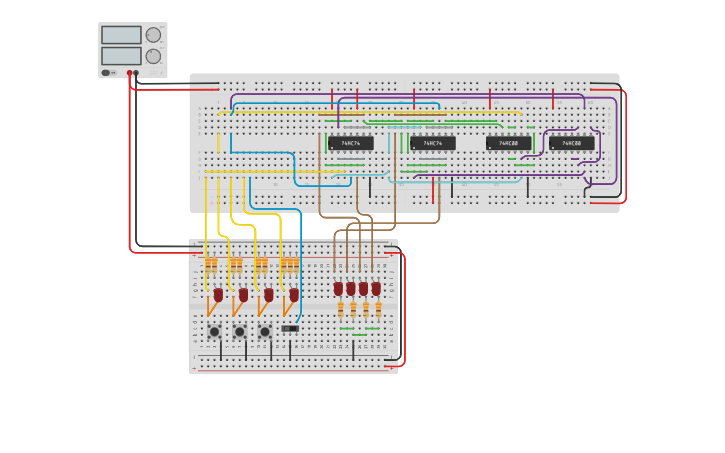Toggle the power supply on/off switch
Viewport: 725px width, 453px height.
pos(106,73)
